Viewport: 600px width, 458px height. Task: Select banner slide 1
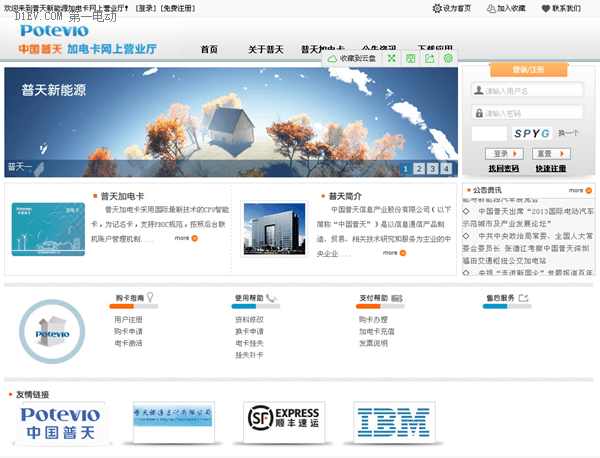pos(406,169)
